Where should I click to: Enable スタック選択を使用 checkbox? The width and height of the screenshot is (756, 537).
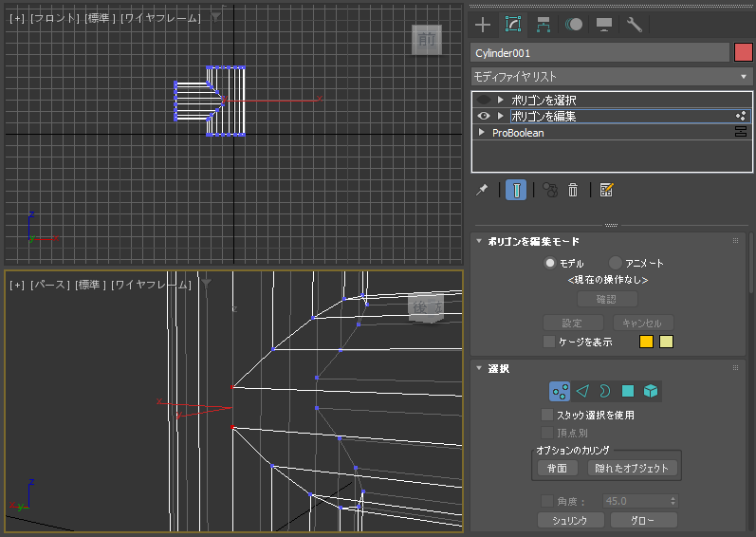[x=547, y=415]
